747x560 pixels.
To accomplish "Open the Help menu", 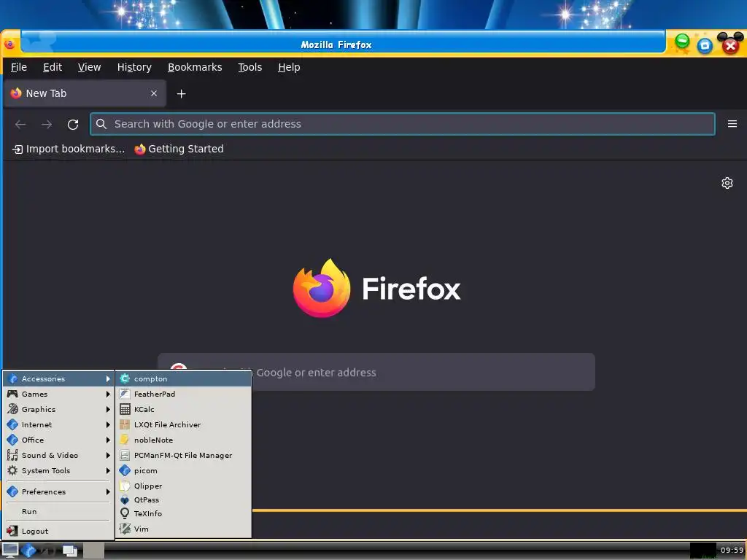I will pyautogui.click(x=289, y=67).
